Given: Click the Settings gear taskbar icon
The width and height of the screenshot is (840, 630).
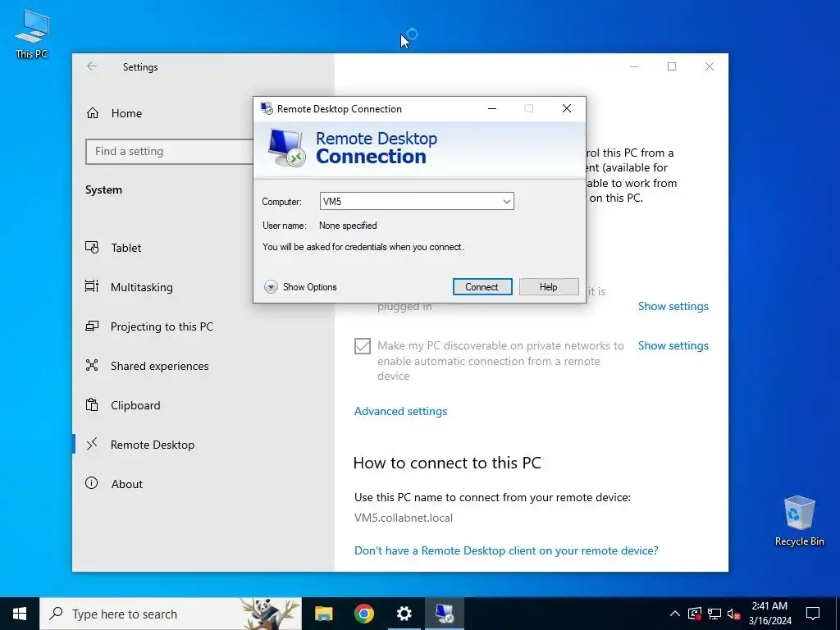Looking at the screenshot, I should [404, 614].
